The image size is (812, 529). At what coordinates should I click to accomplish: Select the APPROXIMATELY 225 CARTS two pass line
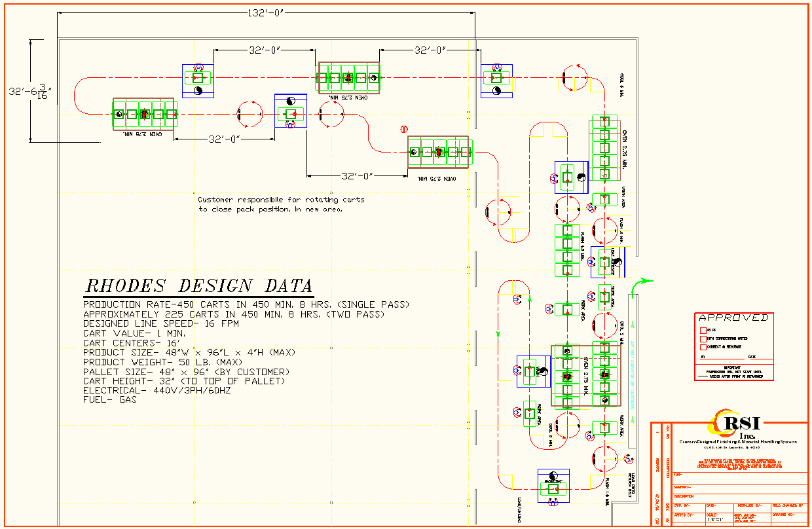coord(233,314)
